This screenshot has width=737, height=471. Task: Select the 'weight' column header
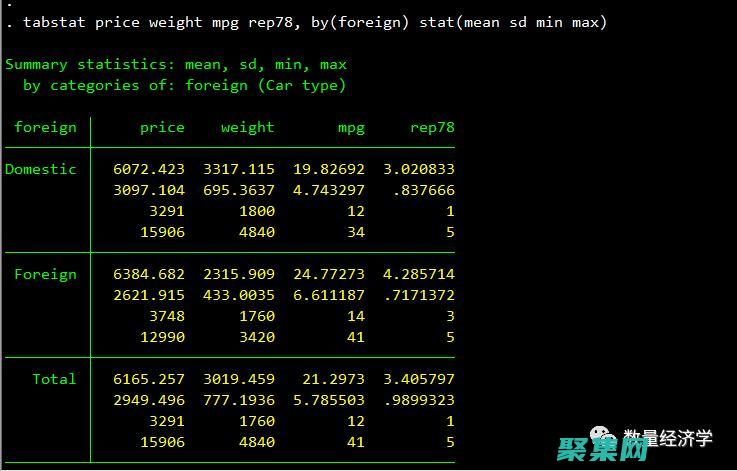[247, 127]
